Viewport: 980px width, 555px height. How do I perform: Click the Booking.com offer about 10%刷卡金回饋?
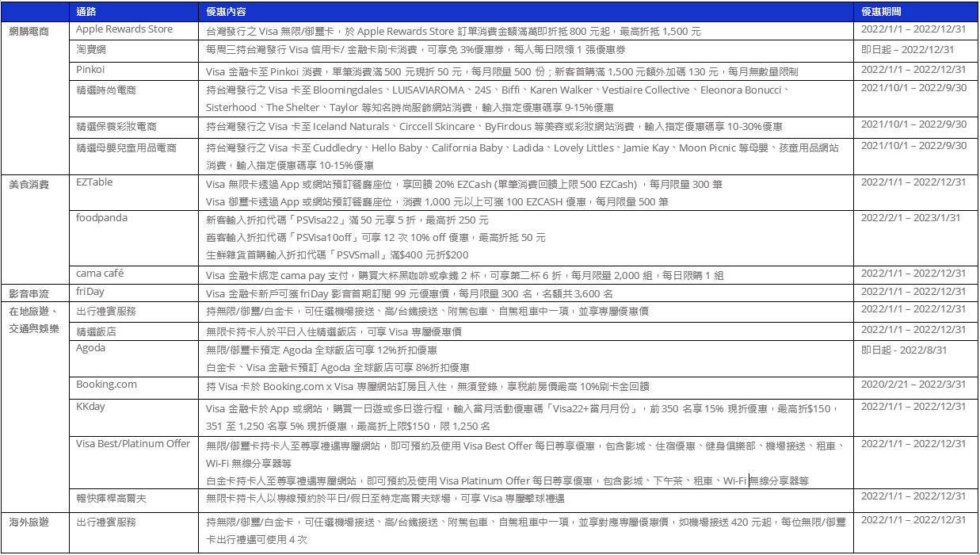click(x=427, y=387)
